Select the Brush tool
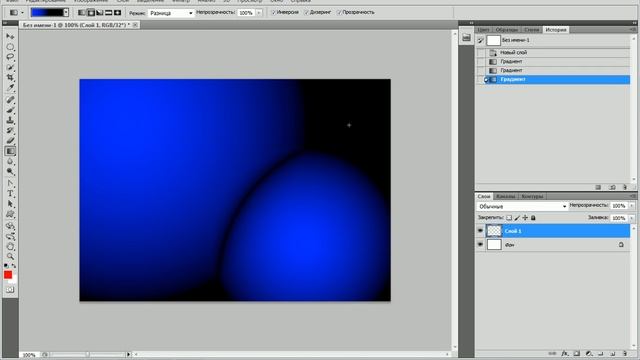Screen dimensions: 640x360 (x=10, y=110)
